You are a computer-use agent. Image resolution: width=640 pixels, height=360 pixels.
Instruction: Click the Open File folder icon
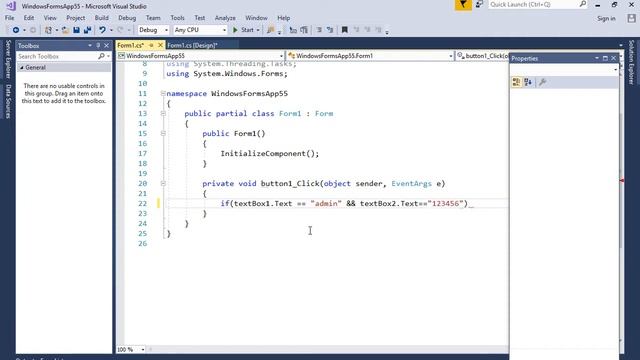tap(65, 30)
